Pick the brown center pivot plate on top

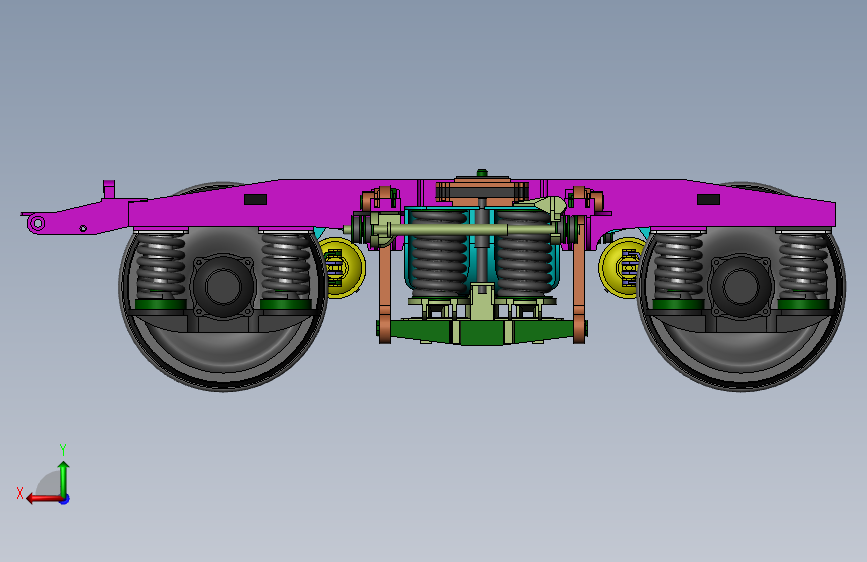pos(482,190)
